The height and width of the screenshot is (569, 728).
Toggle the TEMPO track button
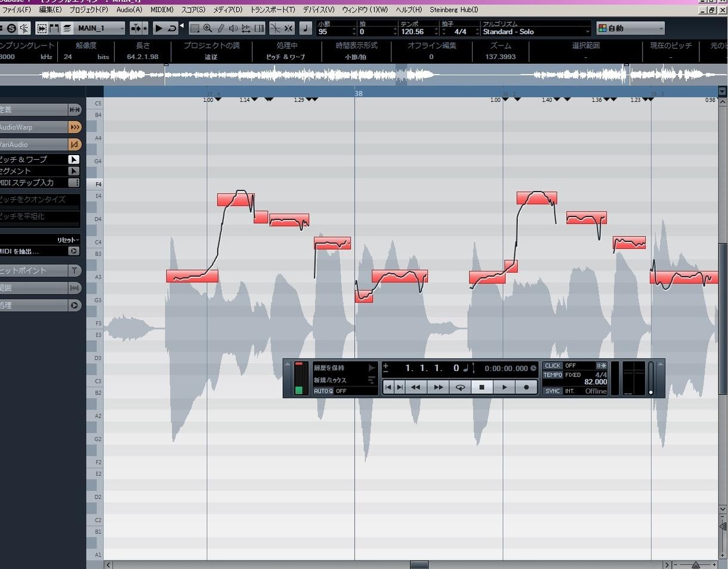pos(553,375)
